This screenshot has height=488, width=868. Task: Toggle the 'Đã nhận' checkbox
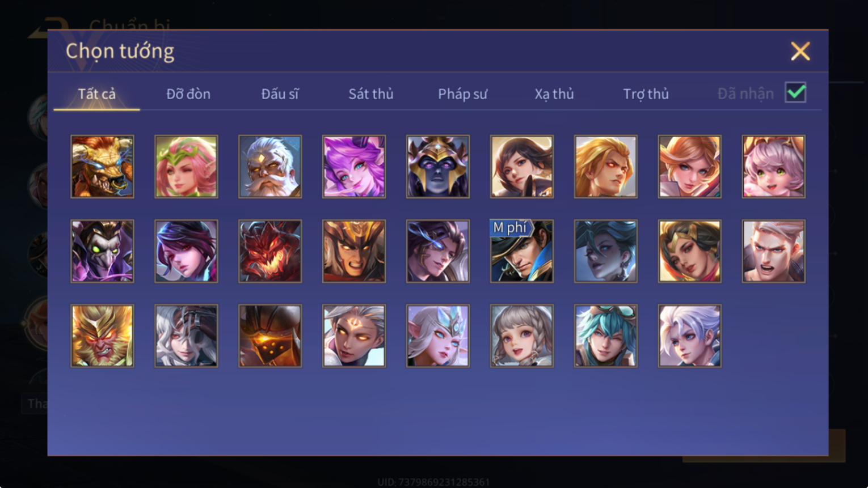795,92
